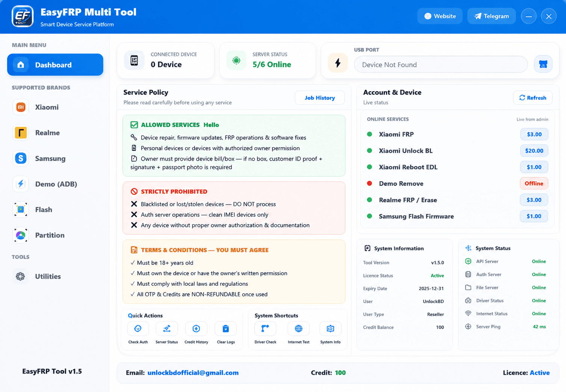This screenshot has width=566, height=392.
Task: Click the Xiaomi Unlock BL $20.00 badge
Action: tap(534, 151)
